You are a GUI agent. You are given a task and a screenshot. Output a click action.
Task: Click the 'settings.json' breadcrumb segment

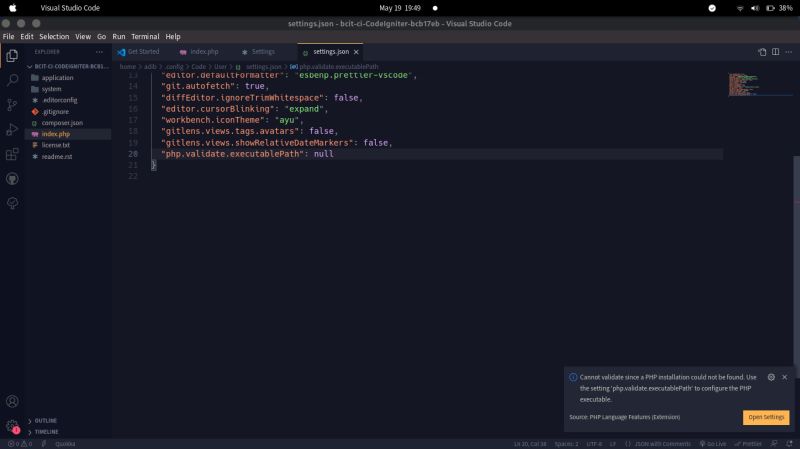click(x=263, y=67)
